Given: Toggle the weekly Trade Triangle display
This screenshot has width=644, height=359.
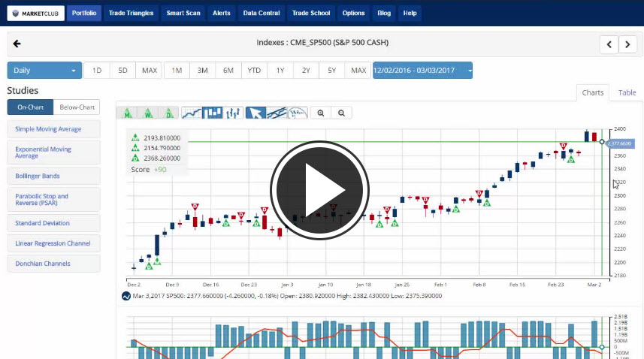Looking at the screenshot, I should tap(149, 113).
